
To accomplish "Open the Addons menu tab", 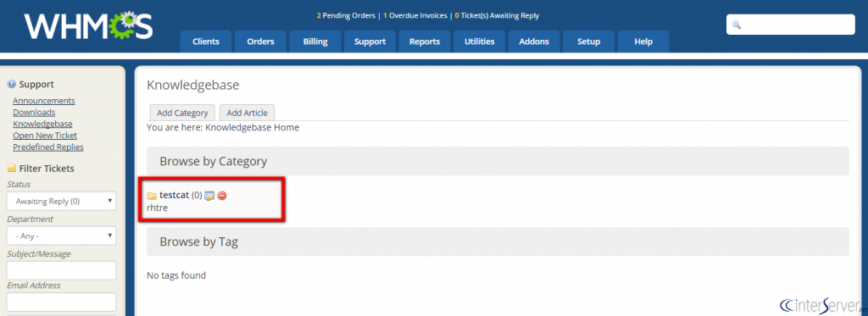I will coord(534,42).
